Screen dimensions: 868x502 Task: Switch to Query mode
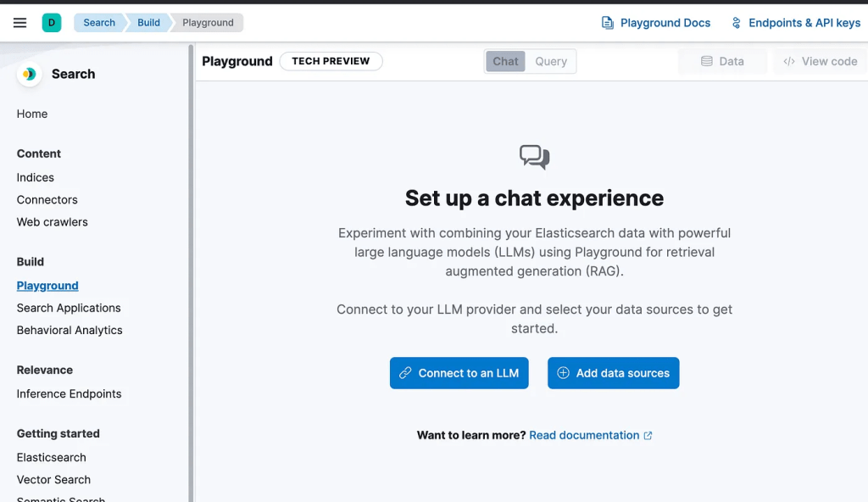[x=551, y=62]
